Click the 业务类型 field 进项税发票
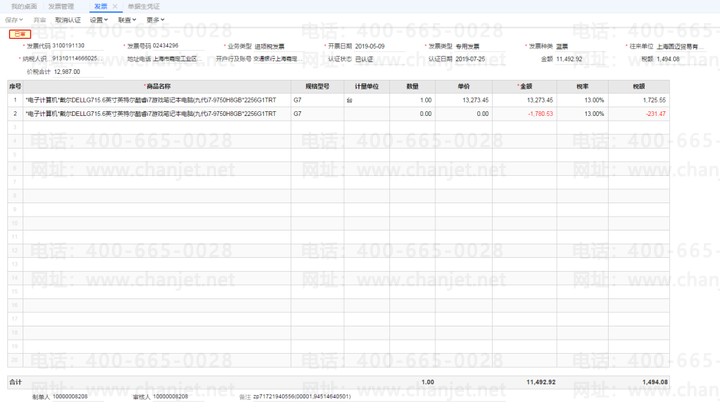 coord(279,46)
